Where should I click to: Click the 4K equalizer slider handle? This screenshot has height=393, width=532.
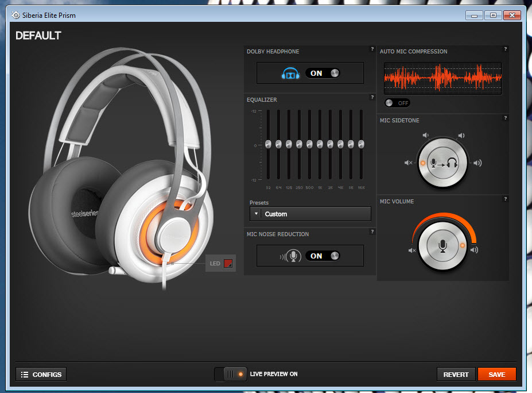(341, 144)
